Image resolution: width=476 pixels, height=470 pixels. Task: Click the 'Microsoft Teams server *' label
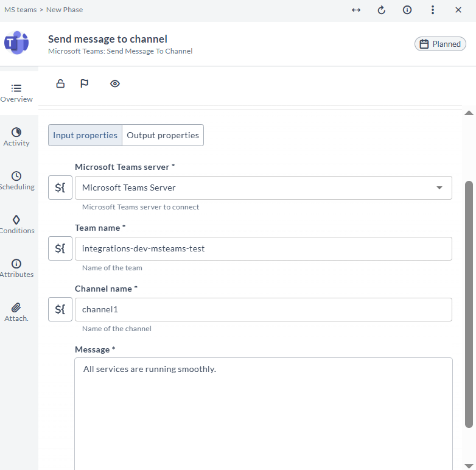click(x=125, y=167)
